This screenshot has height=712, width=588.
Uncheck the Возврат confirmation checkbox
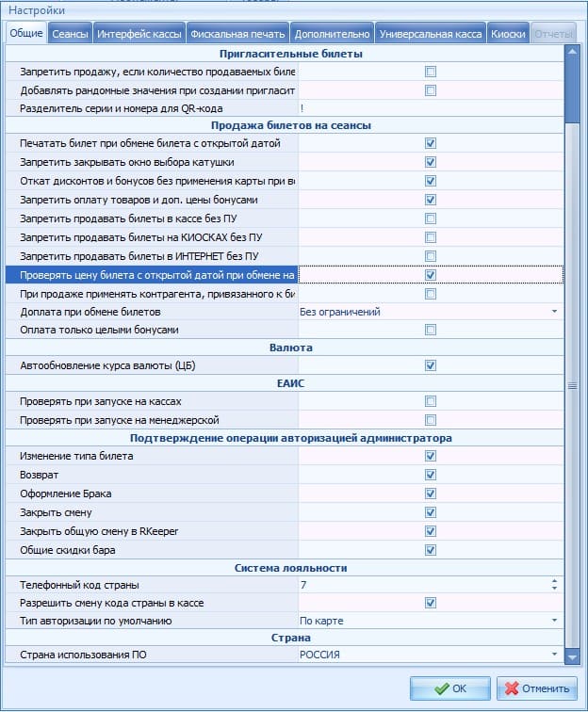431,475
